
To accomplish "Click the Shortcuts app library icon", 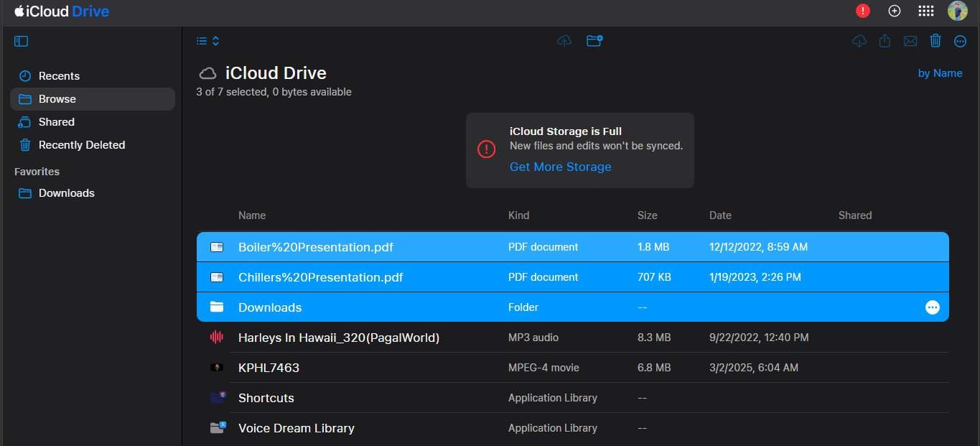I will pyautogui.click(x=218, y=397).
